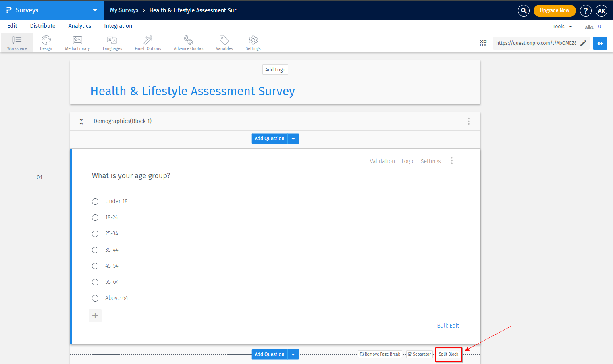
Task: Collapse the Demographics block
Action: (81, 121)
